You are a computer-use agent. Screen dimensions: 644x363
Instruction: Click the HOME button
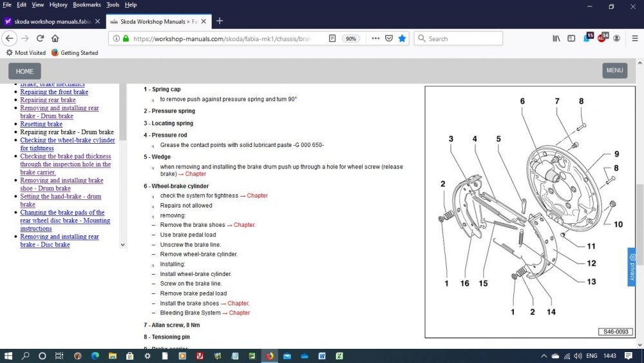click(24, 71)
